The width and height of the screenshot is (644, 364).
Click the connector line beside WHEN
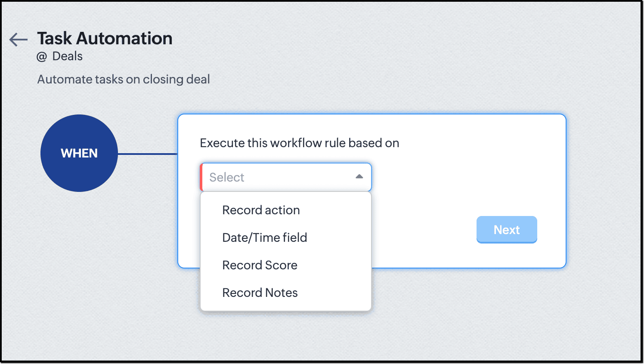pos(147,154)
